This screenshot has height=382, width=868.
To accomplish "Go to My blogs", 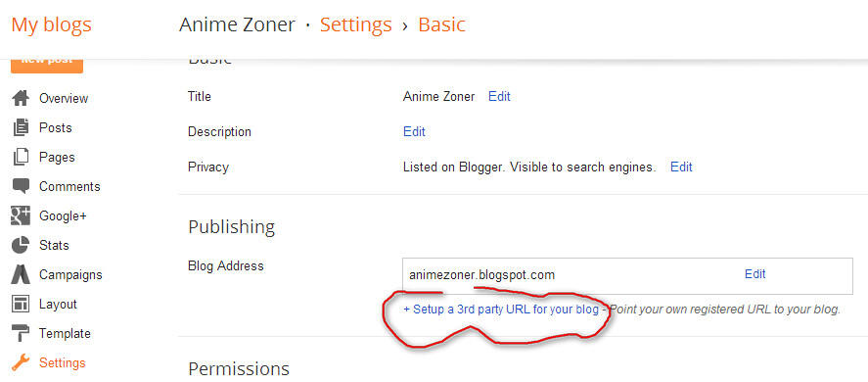I will click(x=51, y=24).
